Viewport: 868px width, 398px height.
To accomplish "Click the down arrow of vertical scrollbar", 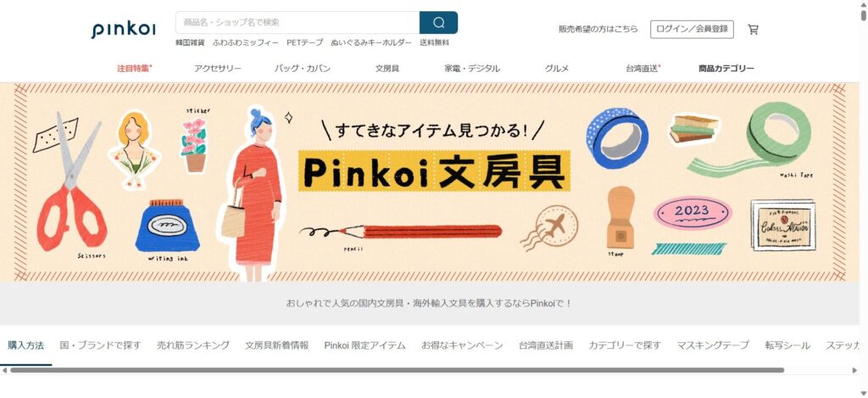I will [x=863, y=393].
